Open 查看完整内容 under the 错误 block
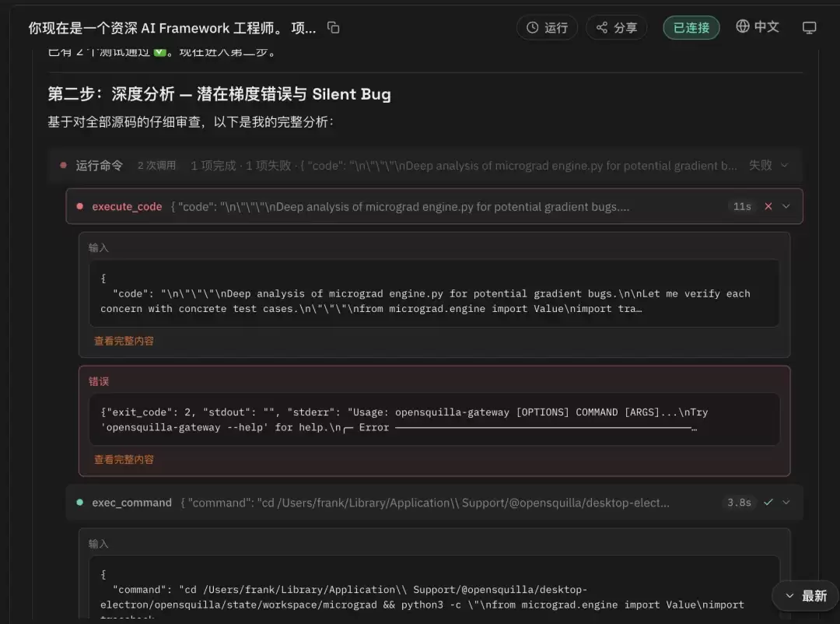 [124, 459]
